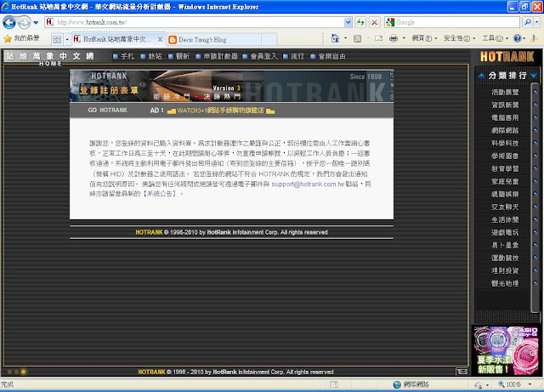
Task: Open the 遊戲電玩 category
Action: [x=505, y=232]
